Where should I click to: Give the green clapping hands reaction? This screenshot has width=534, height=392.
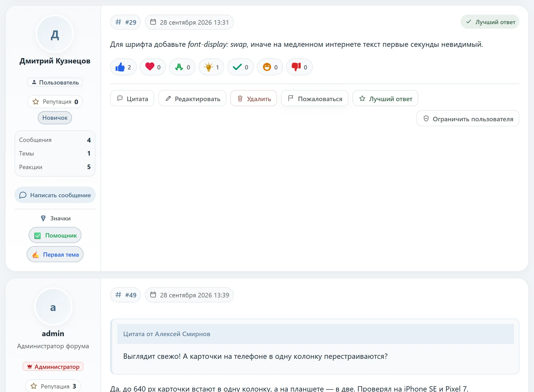point(182,67)
